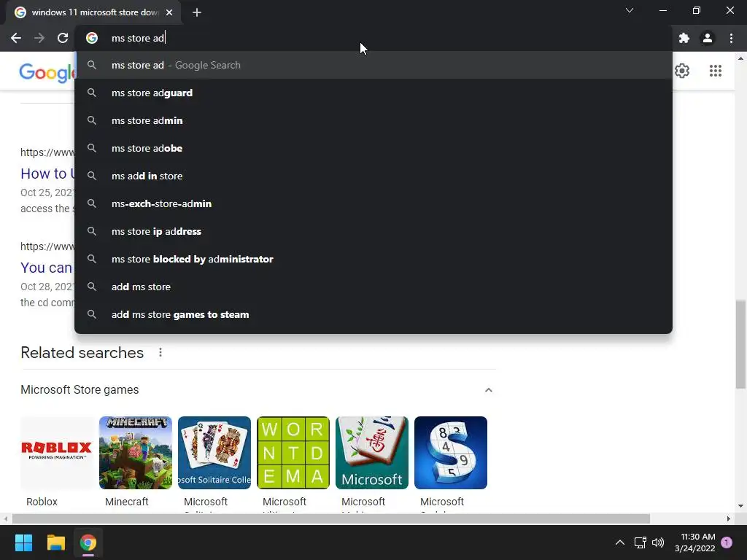Viewport: 747px width, 560px height.
Task: Open the green word game thumbnail
Action: pyautogui.click(x=293, y=453)
